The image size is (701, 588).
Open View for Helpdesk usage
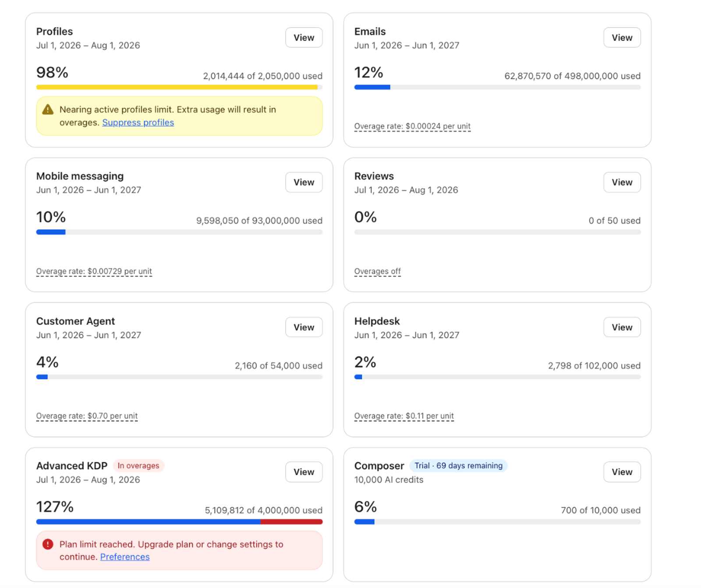[622, 327]
